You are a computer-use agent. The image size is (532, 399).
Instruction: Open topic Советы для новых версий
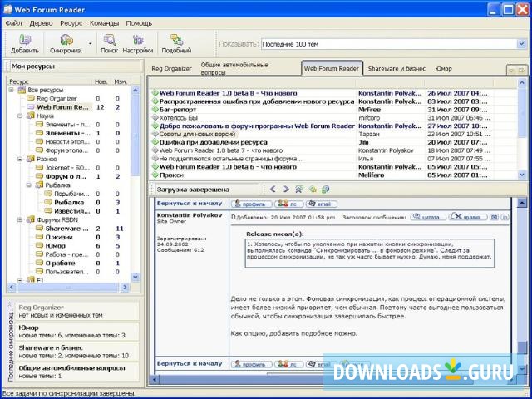click(x=197, y=135)
